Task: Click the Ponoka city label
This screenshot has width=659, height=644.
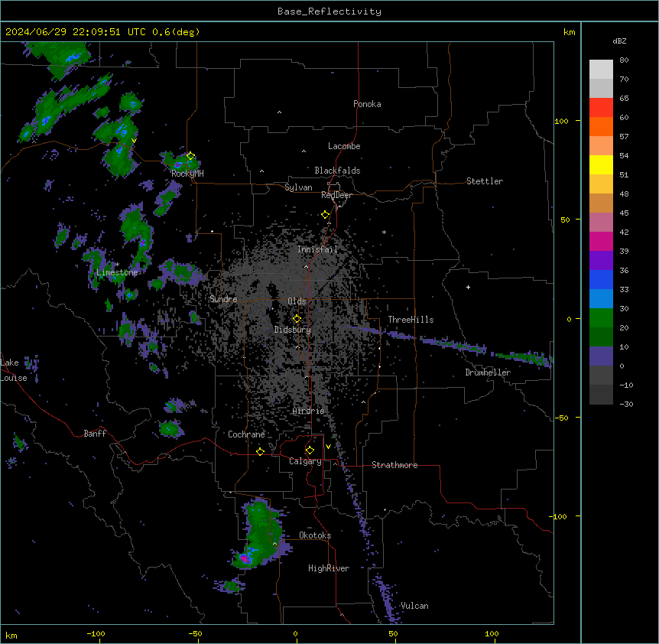Action: (x=367, y=104)
